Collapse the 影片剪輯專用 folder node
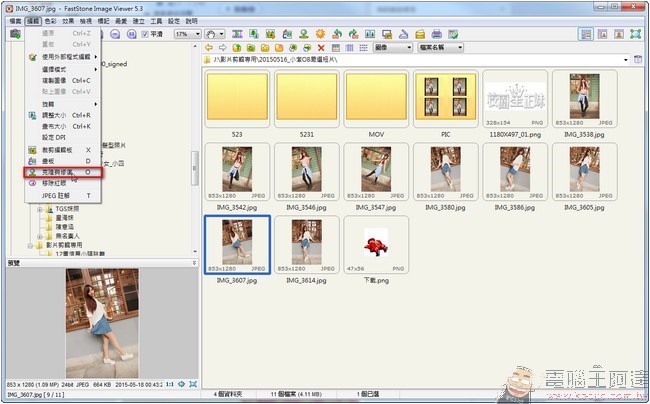The image size is (650, 404). 30,245
